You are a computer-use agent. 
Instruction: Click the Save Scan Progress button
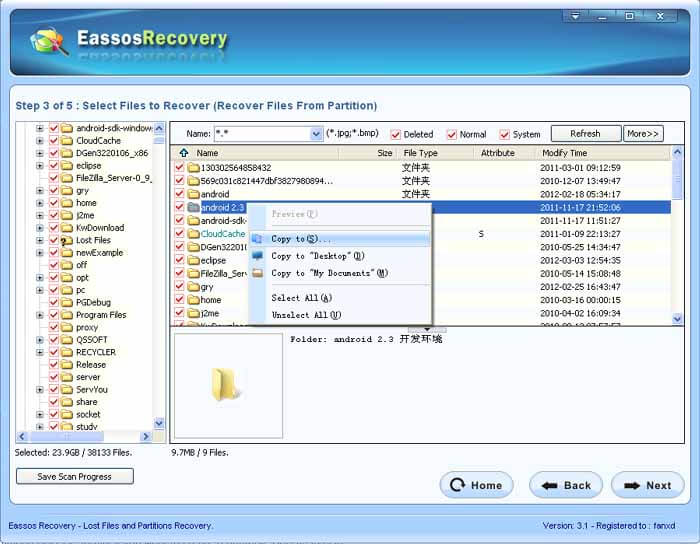click(75, 476)
